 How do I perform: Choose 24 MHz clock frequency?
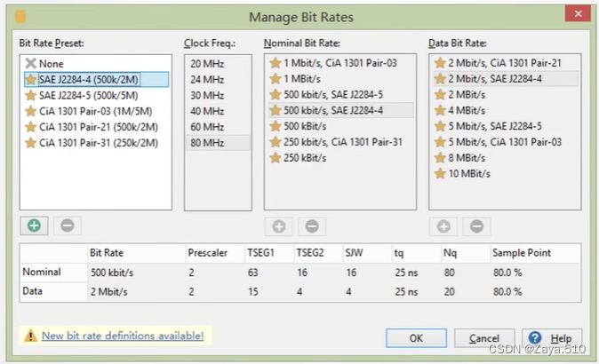click(x=218, y=79)
